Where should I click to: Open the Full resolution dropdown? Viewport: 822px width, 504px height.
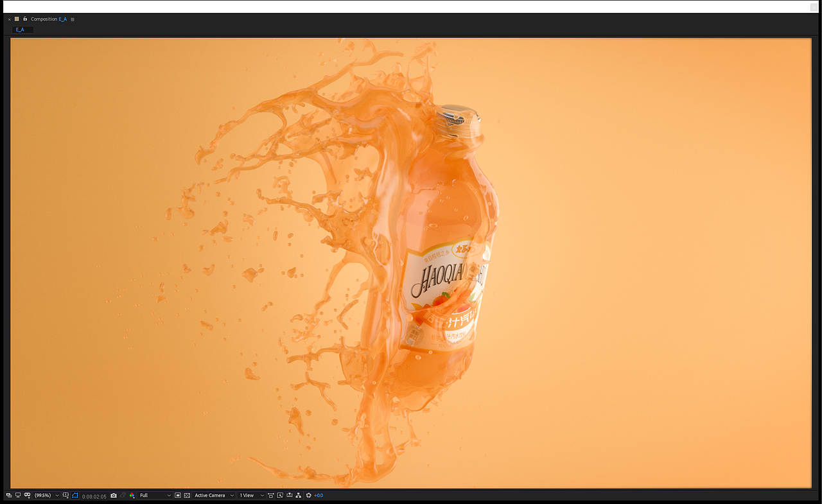pos(155,495)
